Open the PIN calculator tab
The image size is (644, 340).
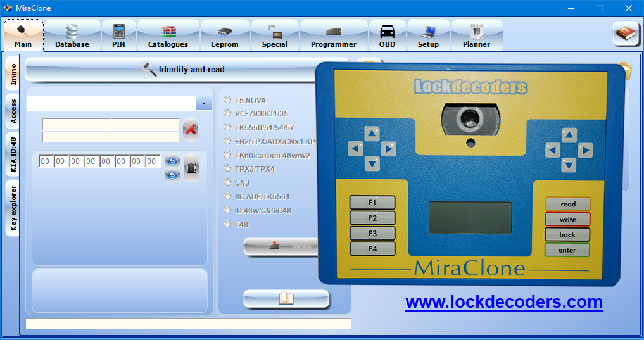(118, 35)
